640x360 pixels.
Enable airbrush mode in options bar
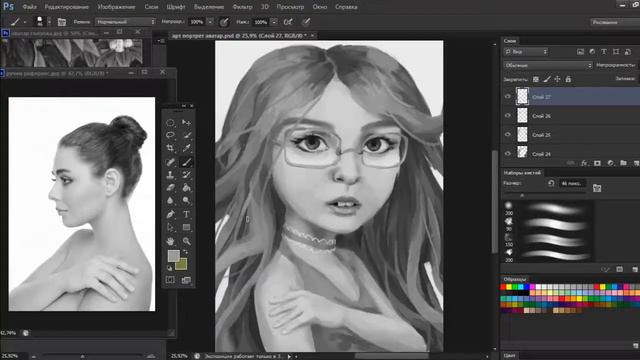coord(288,22)
